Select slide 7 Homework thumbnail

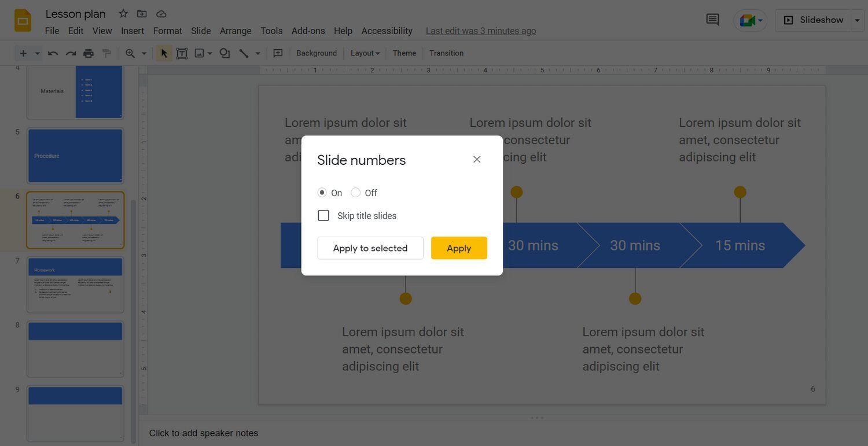(75, 285)
